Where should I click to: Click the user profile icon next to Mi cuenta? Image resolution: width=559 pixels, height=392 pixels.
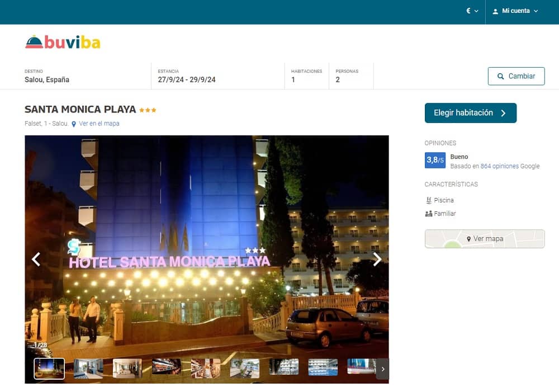click(x=495, y=11)
